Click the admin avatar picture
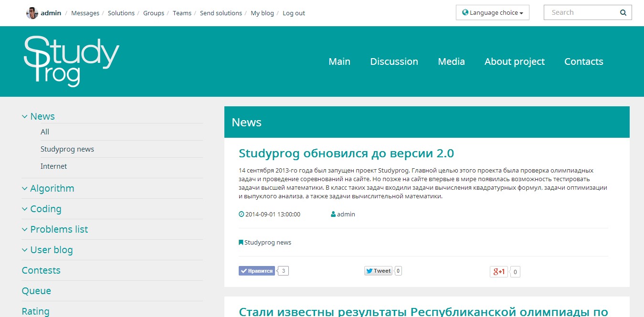Viewport: 644px width, 317px height. point(32,13)
